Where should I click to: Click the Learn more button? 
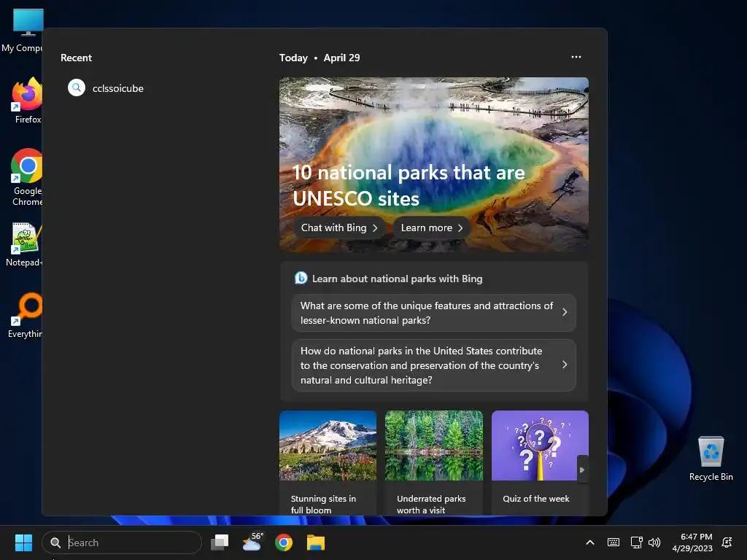pyautogui.click(x=432, y=227)
